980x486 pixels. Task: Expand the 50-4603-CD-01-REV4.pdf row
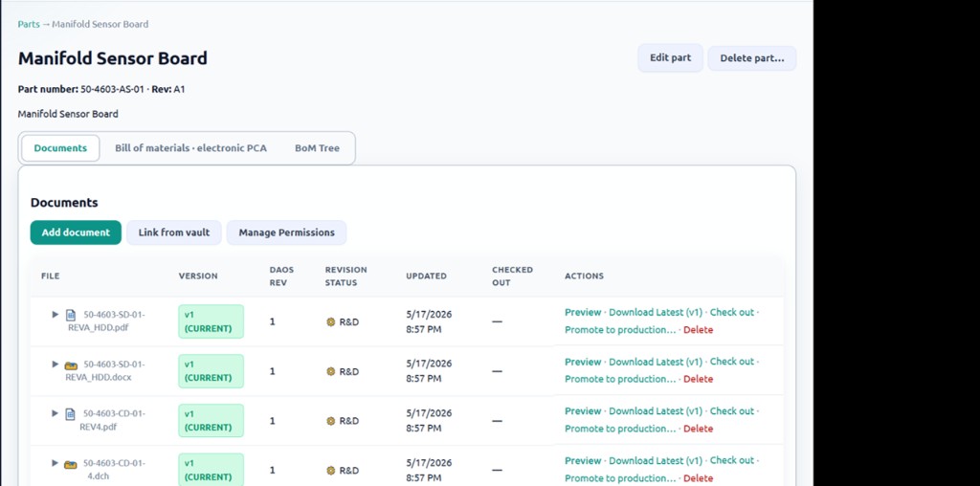[x=55, y=413]
